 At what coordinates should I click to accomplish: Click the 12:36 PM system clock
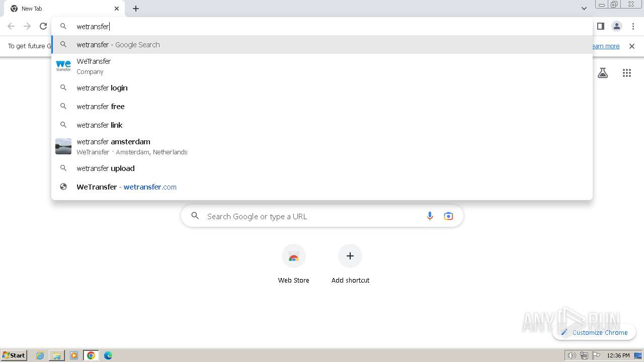click(618, 355)
